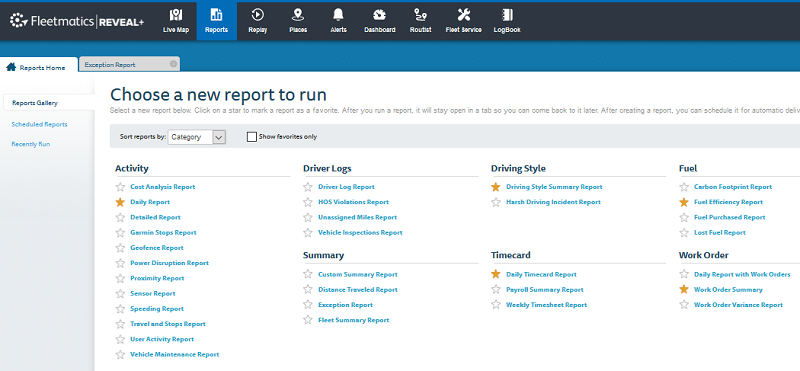Image resolution: width=800 pixels, height=371 pixels.
Task: Open the Sort reports by Category dropdown
Action: [196, 137]
